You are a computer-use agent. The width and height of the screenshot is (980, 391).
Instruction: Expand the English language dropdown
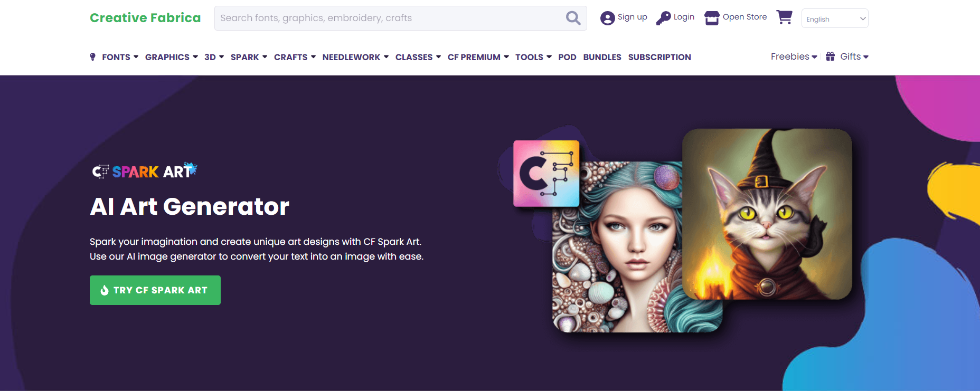tap(835, 18)
